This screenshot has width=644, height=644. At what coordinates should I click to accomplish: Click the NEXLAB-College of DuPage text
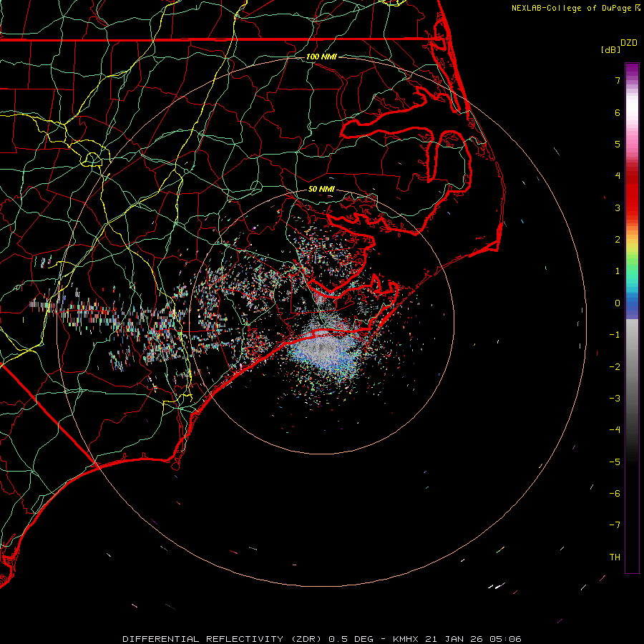coord(572,8)
